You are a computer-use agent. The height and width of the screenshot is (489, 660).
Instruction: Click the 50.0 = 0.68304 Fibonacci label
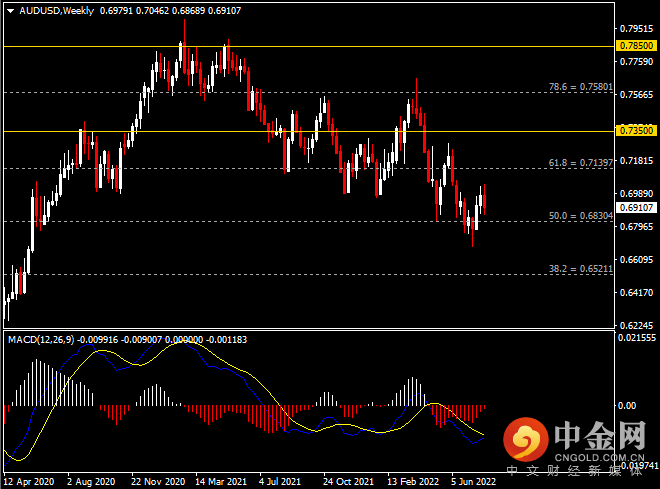click(x=580, y=215)
